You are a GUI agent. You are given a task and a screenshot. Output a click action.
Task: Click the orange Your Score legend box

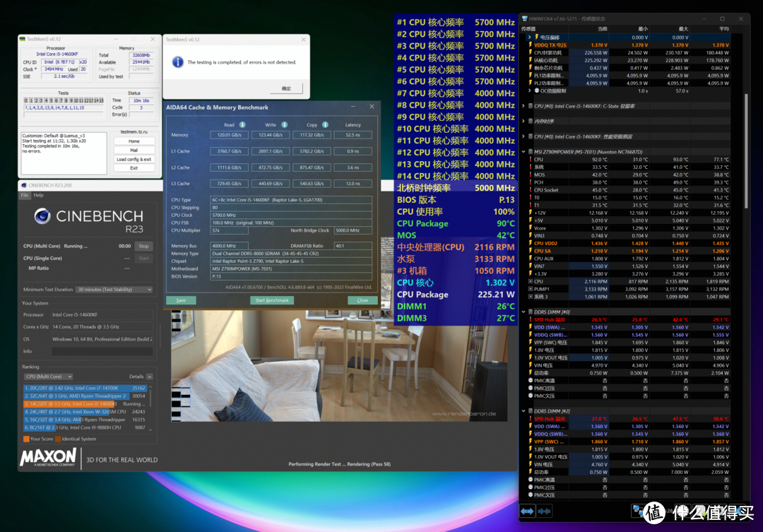pos(26,439)
